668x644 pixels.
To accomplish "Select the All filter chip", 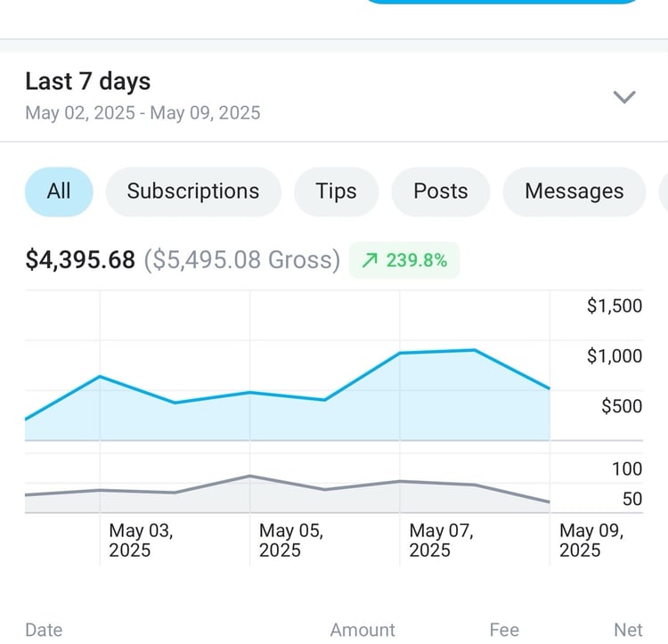I will 59,192.
